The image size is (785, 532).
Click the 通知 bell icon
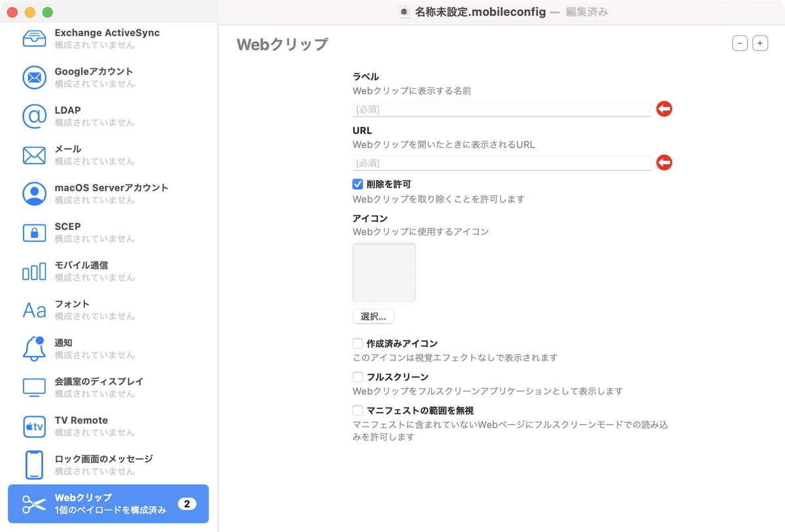pyautogui.click(x=34, y=349)
